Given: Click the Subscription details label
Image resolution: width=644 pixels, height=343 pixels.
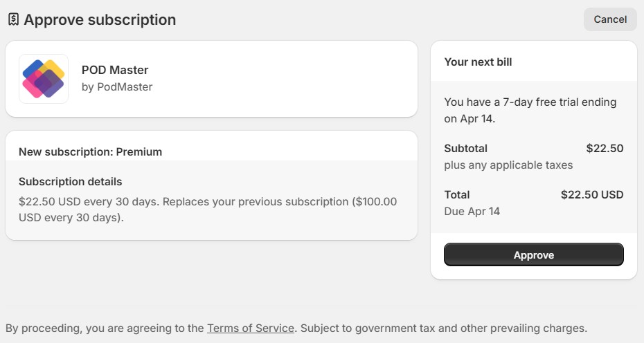Looking at the screenshot, I should [70, 182].
